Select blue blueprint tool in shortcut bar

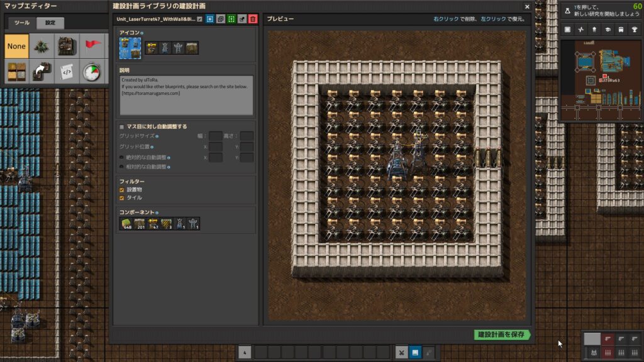click(x=415, y=353)
